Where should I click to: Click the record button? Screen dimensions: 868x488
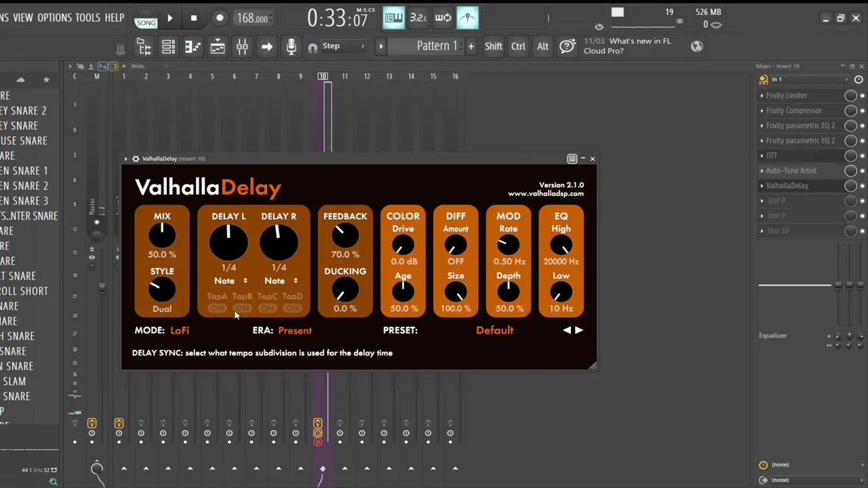pyautogui.click(x=219, y=18)
